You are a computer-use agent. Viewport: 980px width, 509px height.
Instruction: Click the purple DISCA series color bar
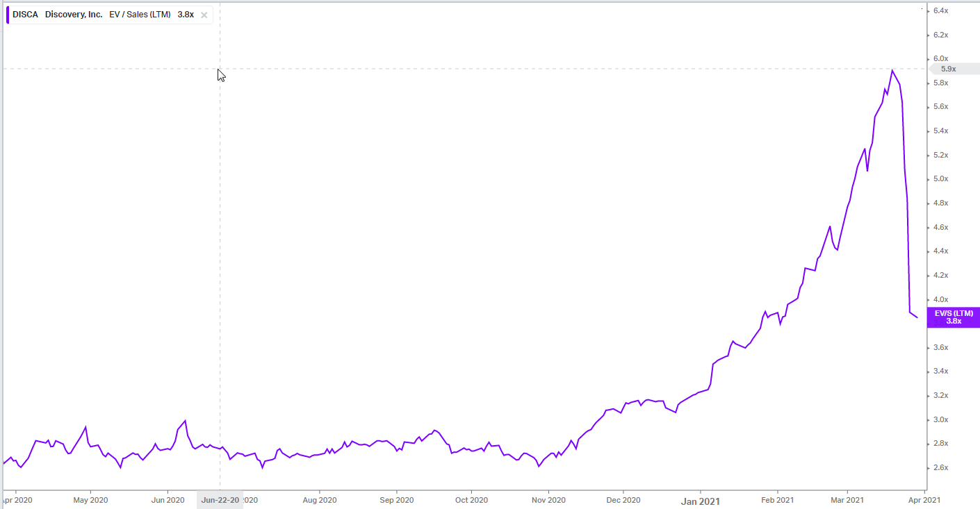(x=8, y=15)
